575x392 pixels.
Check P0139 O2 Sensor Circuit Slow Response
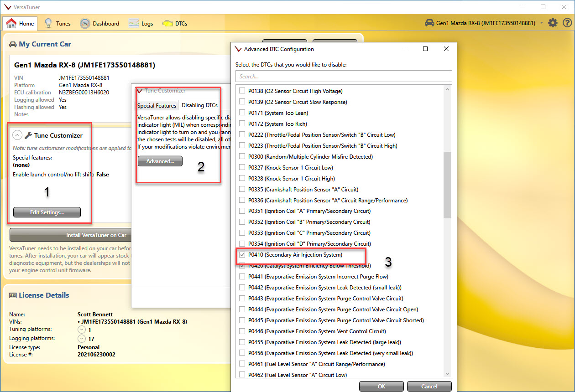point(242,102)
